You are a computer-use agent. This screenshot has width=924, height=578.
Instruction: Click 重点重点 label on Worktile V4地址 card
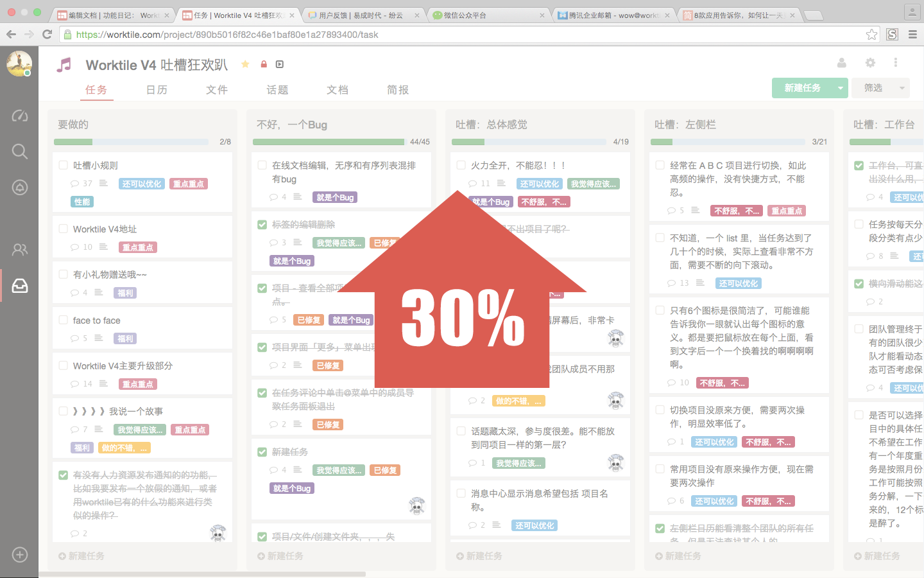pos(138,247)
